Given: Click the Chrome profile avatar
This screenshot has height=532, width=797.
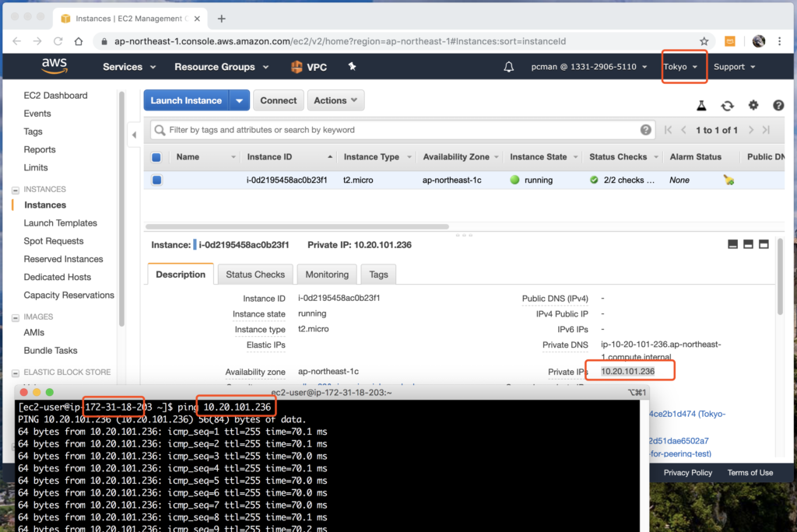Looking at the screenshot, I should point(758,41).
